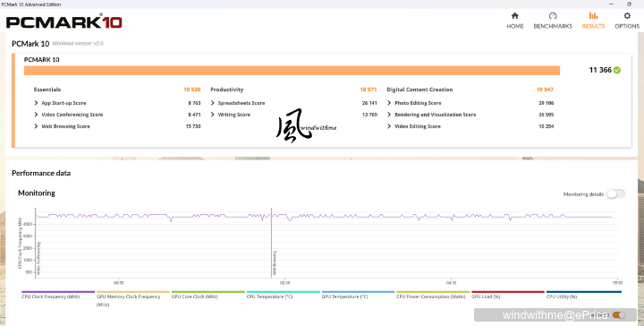Click the Essentials heading
Image resolution: width=644 pixels, height=326 pixels.
click(47, 90)
